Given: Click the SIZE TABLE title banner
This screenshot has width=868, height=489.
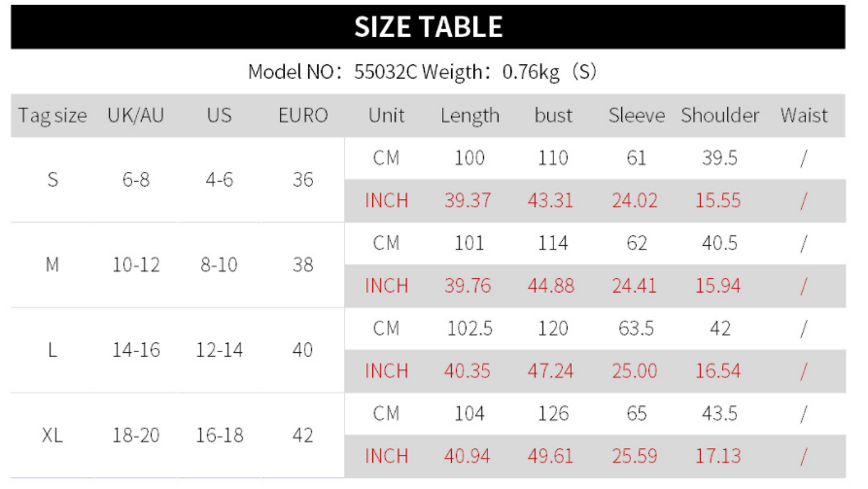Looking at the screenshot, I should (x=428, y=26).
